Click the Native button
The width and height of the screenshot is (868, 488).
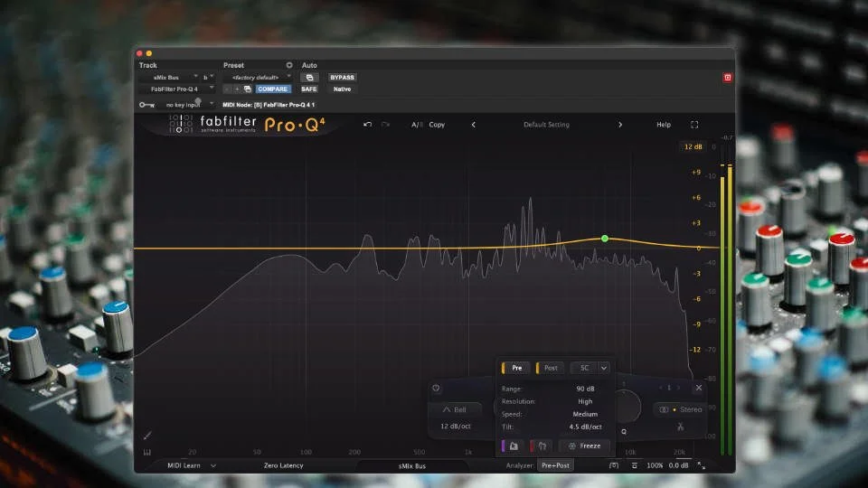[342, 89]
